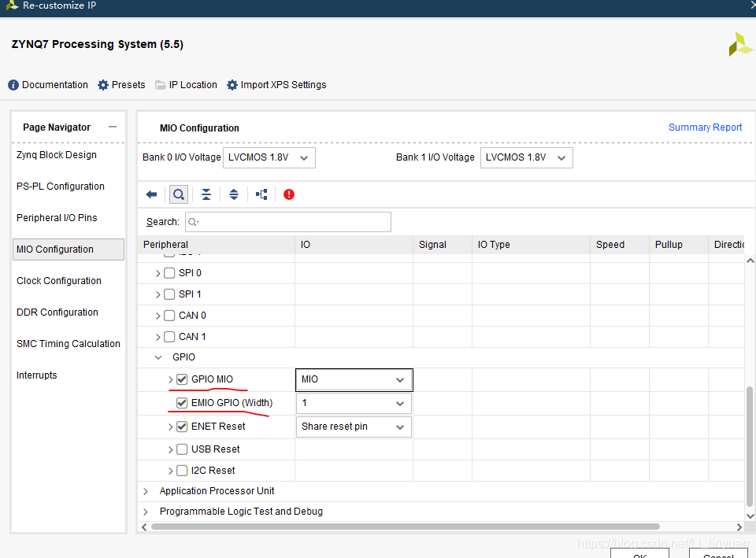Viewport: 756px width, 558px height.
Task: Click the hierarchy tree view toolbar icon
Action: [x=261, y=194]
